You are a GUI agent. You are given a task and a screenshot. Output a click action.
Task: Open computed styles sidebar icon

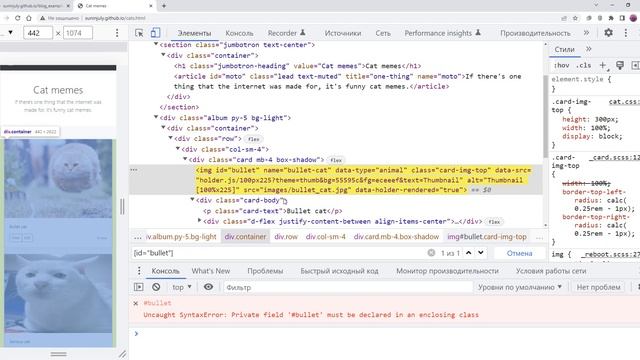tap(636, 65)
